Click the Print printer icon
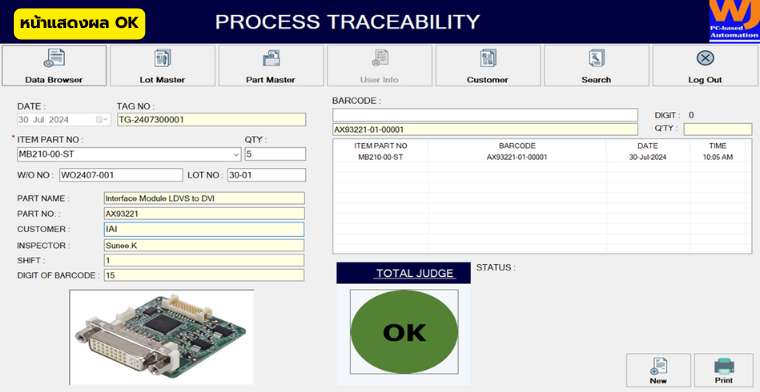760x392 pixels. [724, 366]
